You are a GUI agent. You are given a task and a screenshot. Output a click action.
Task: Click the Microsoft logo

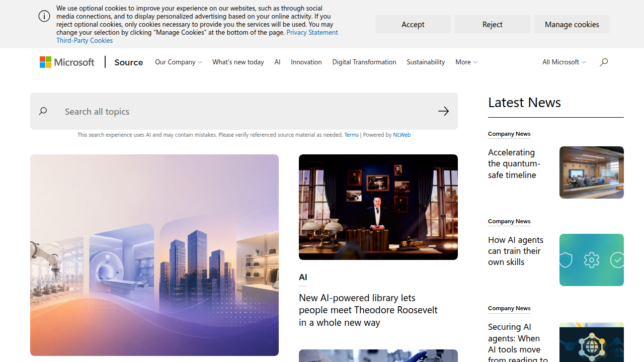[67, 62]
